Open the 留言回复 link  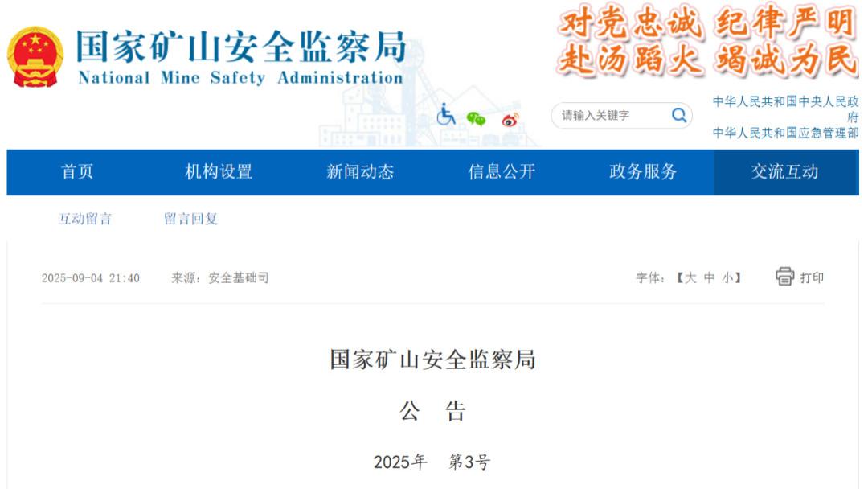coord(192,219)
